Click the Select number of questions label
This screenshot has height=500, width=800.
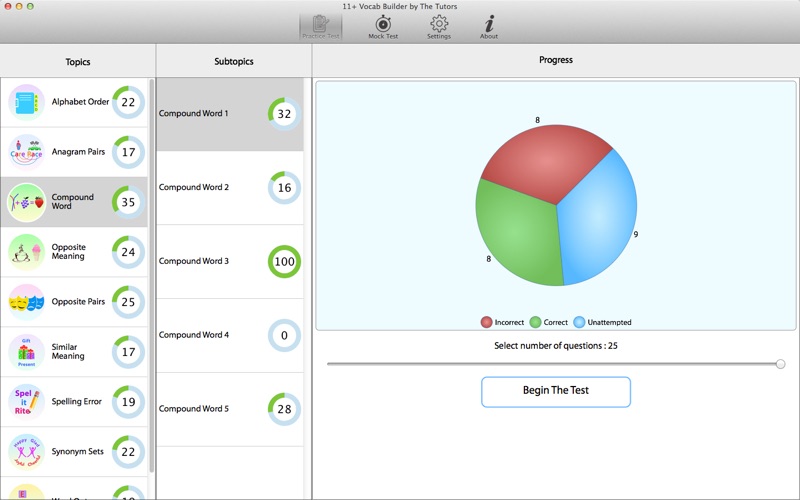556,345
